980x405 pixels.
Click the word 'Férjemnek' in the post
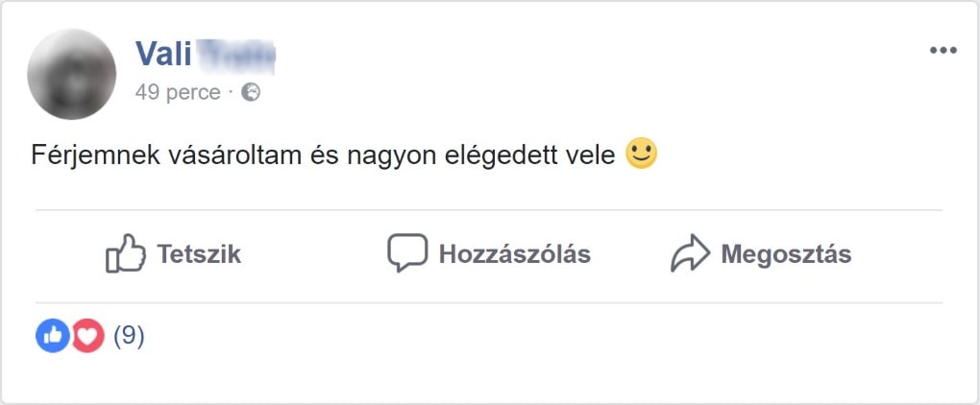pos(88,155)
